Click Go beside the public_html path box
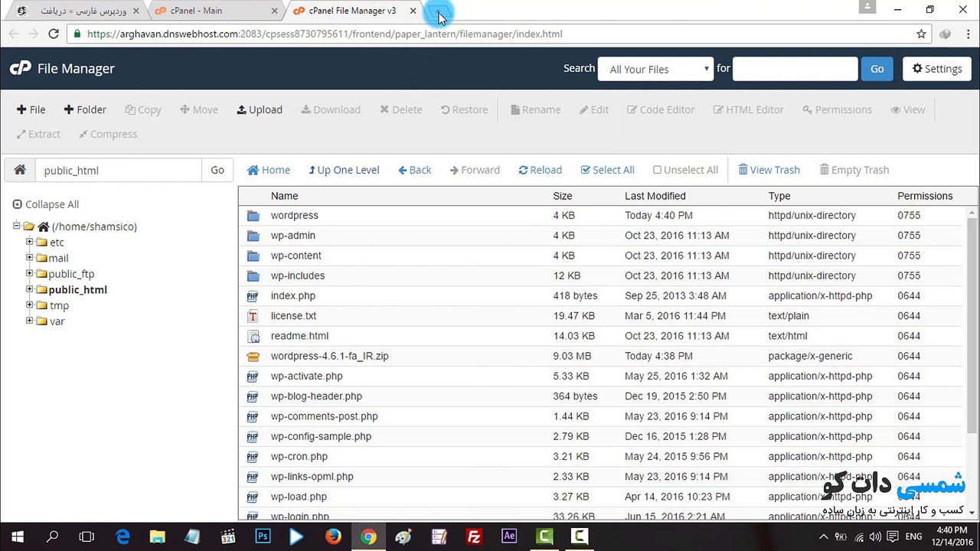The width and height of the screenshot is (980, 551). pyautogui.click(x=217, y=170)
